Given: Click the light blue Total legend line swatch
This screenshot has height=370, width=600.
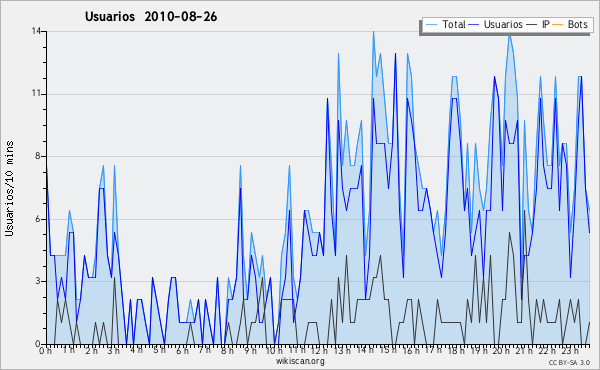Looking at the screenshot, I should coord(431,25).
